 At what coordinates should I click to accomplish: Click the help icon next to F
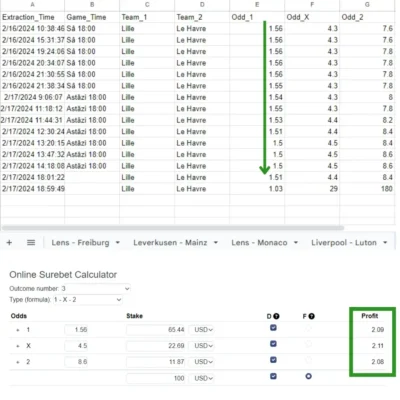coord(311,316)
